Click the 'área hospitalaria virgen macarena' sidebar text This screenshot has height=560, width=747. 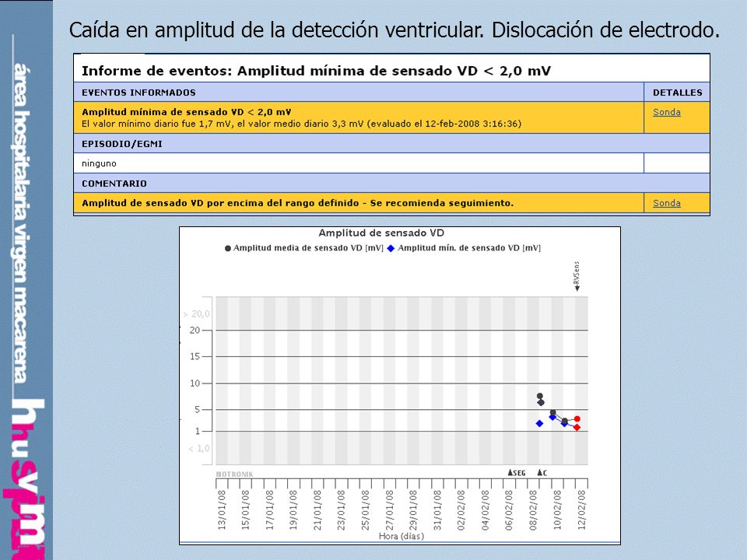click(21, 223)
